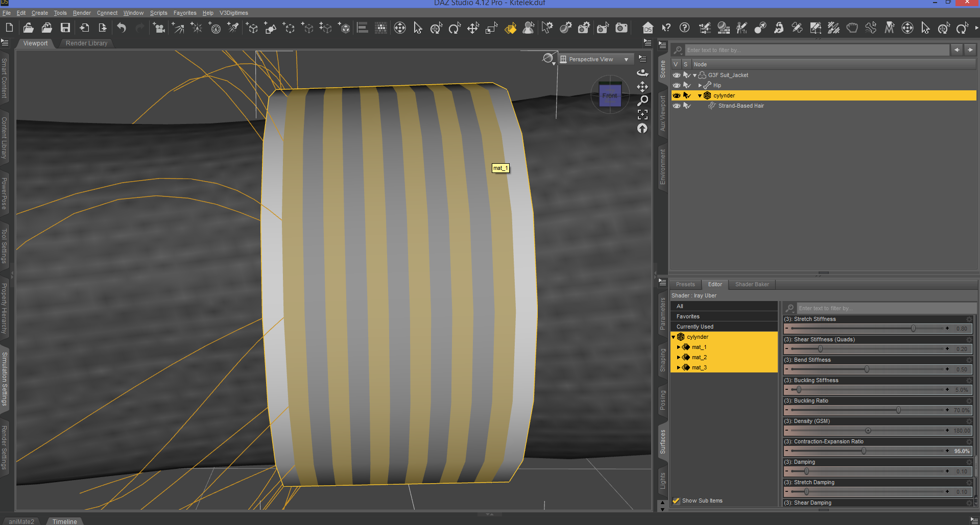Select the Currently Used filter
The height and width of the screenshot is (525, 980).
(695, 327)
